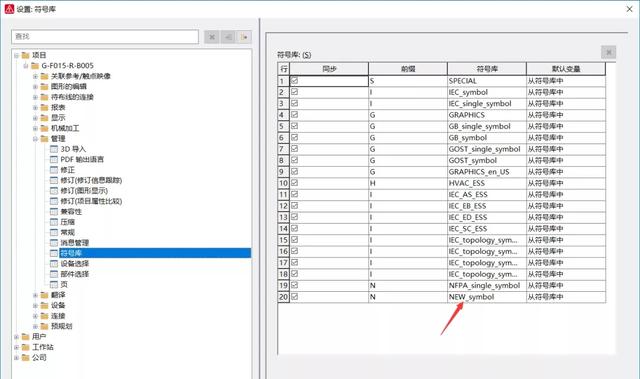Screen dimensions: 640x379
Task: Open PDF 输出语言 settings page
Action: pyautogui.click(x=82, y=160)
